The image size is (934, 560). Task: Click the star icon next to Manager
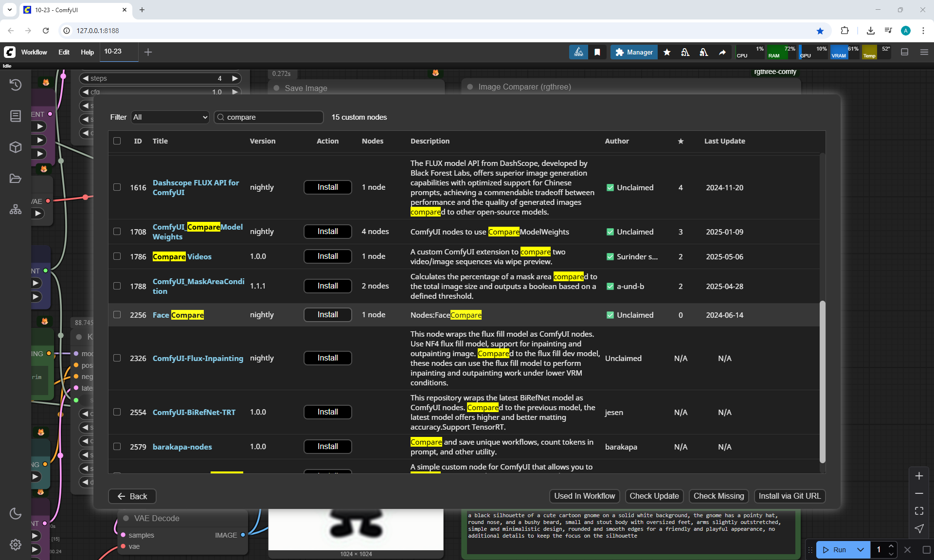tap(667, 52)
